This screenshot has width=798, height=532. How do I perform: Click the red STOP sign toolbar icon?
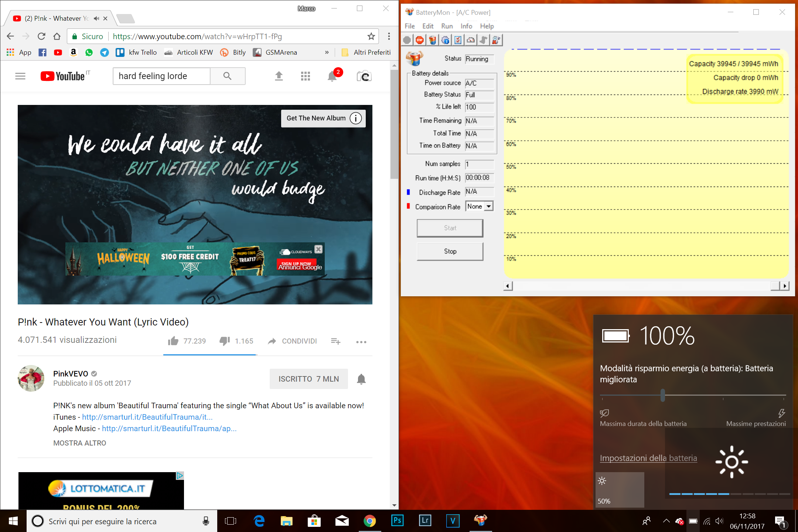click(x=419, y=40)
